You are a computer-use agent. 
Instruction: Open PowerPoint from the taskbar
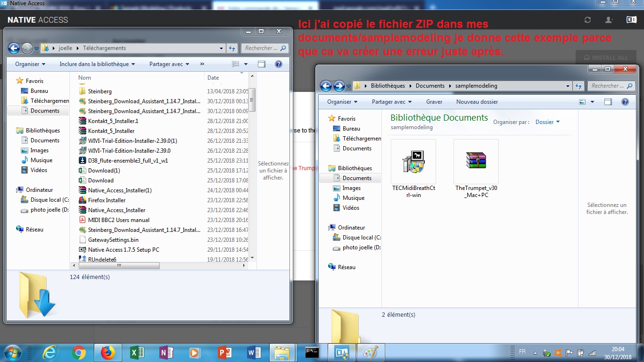pos(224,353)
